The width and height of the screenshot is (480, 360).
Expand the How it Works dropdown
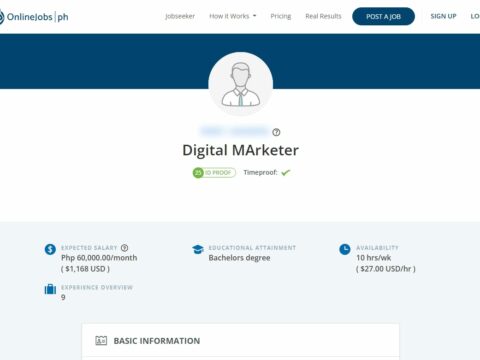pyautogui.click(x=233, y=16)
